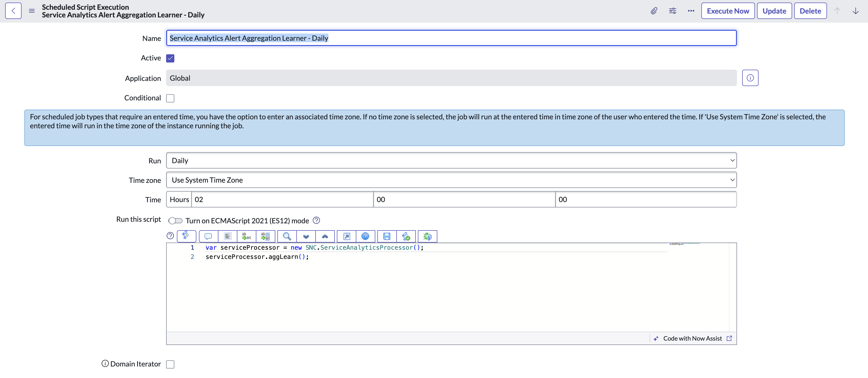Delete this scheduled script
Image resolution: width=868 pixels, height=378 pixels.
click(810, 11)
